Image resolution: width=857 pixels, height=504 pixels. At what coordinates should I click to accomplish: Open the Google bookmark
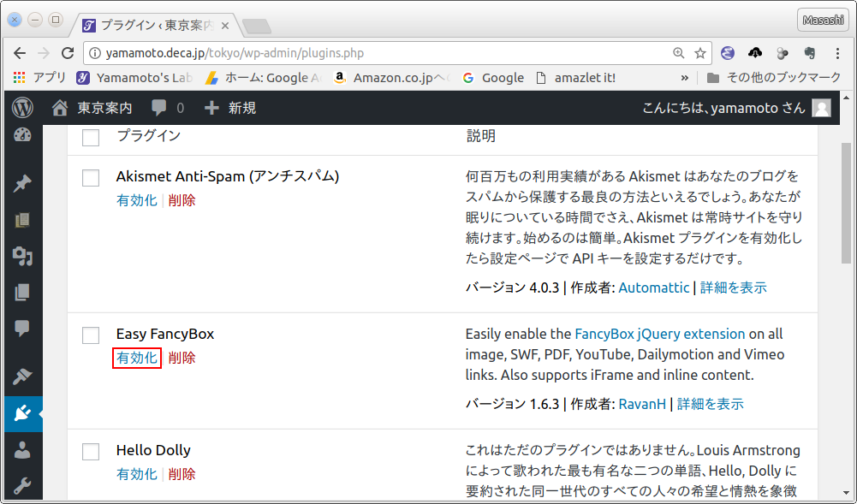[493, 78]
